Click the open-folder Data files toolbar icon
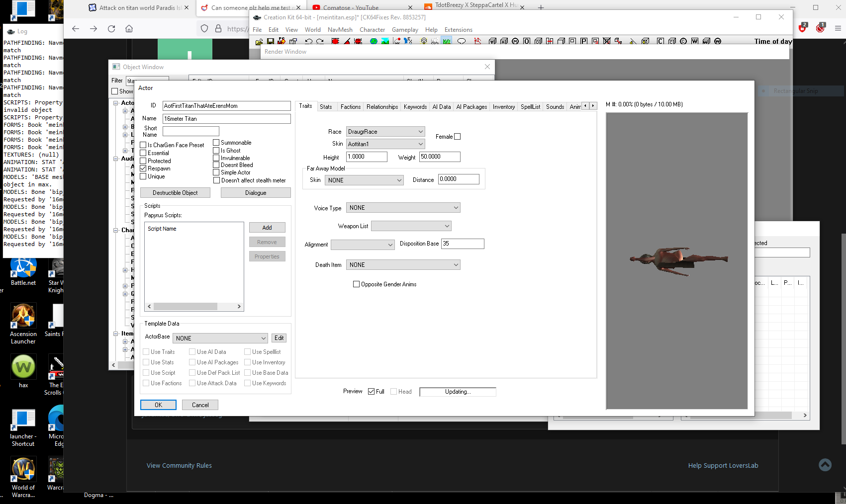 click(x=259, y=41)
